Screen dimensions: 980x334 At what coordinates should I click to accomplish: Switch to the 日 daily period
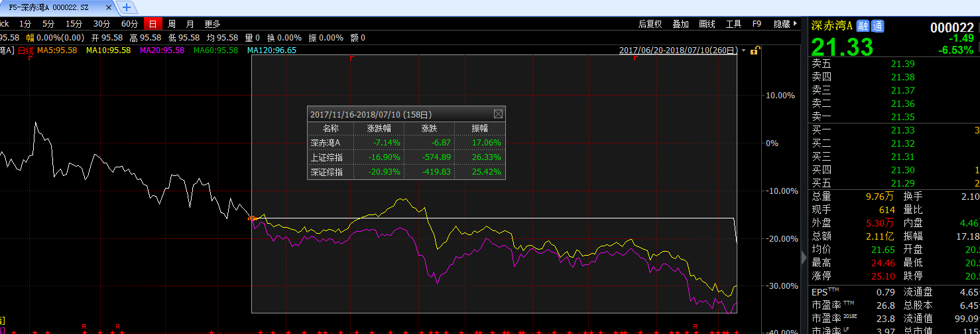(x=153, y=24)
